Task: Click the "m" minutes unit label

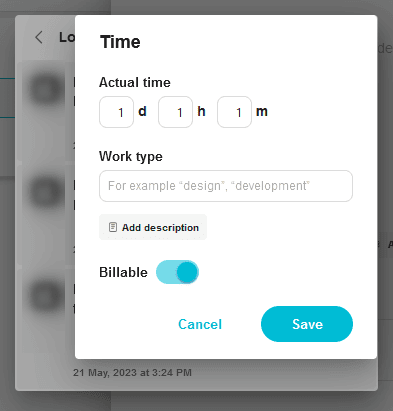Action: (x=262, y=112)
